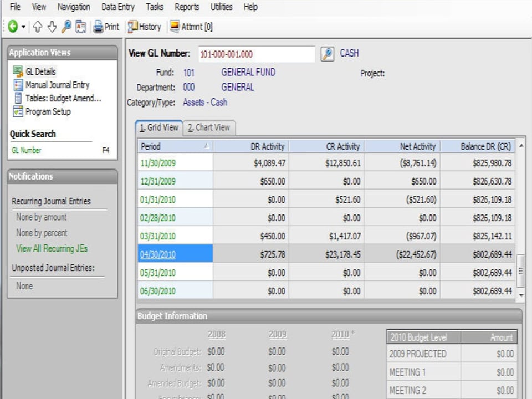Open period 05/31/2010 link
Screen dimensions: 532x399
[x=158, y=273]
